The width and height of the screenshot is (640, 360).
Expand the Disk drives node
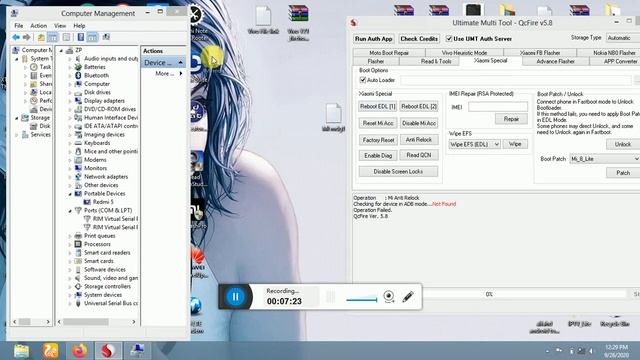click(x=70, y=93)
